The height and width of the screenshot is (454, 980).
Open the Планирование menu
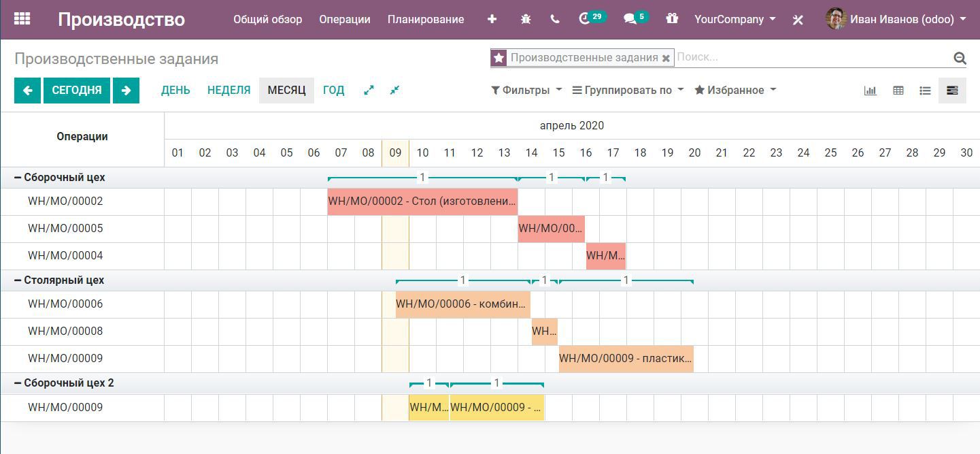point(425,19)
